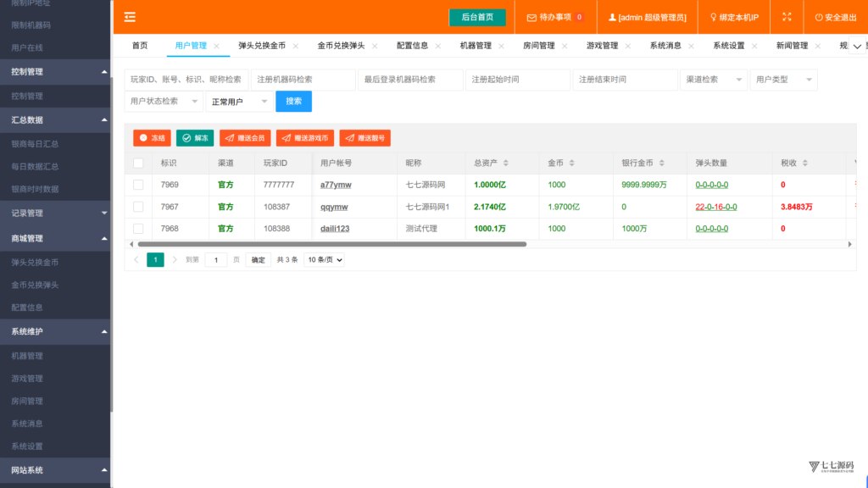Viewport: 868px width, 488px height.
Task: Select all rows header checkbox
Action: tap(138, 164)
